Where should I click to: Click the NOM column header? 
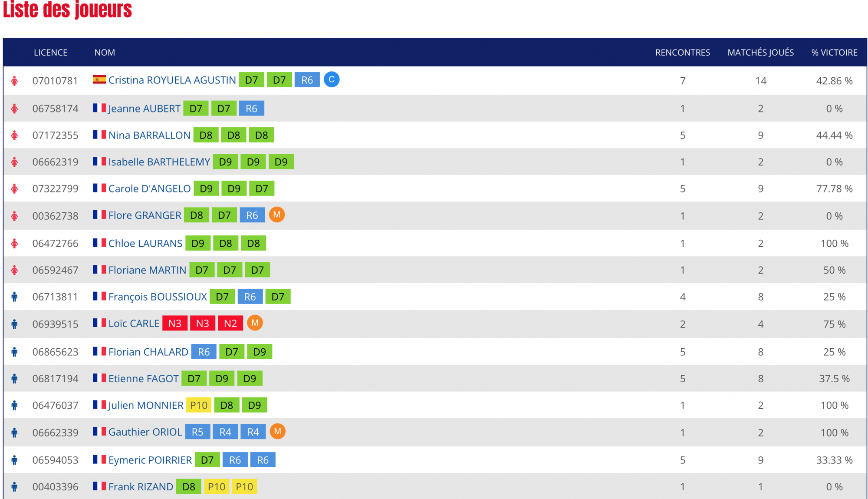105,53
